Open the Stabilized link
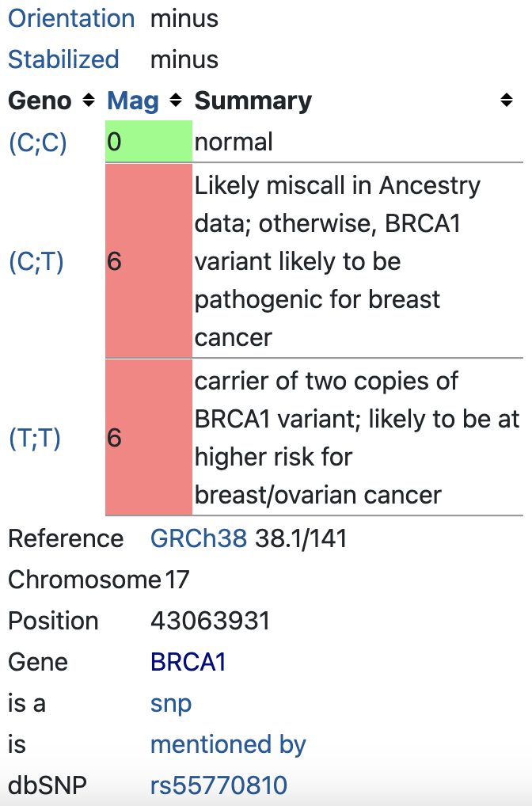Viewport: 532px width, 806px height. pos(63,59)
